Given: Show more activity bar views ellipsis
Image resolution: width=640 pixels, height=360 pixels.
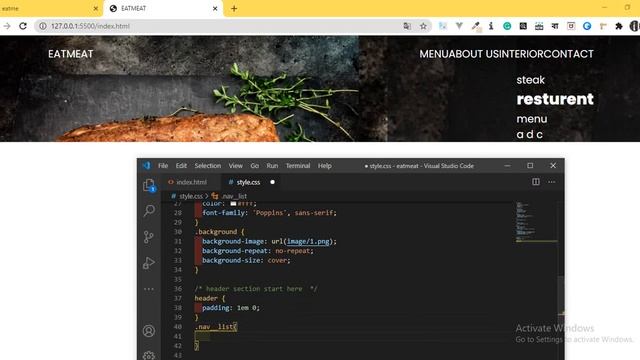Looking at the screenshot, I should (x=149, y=289).
